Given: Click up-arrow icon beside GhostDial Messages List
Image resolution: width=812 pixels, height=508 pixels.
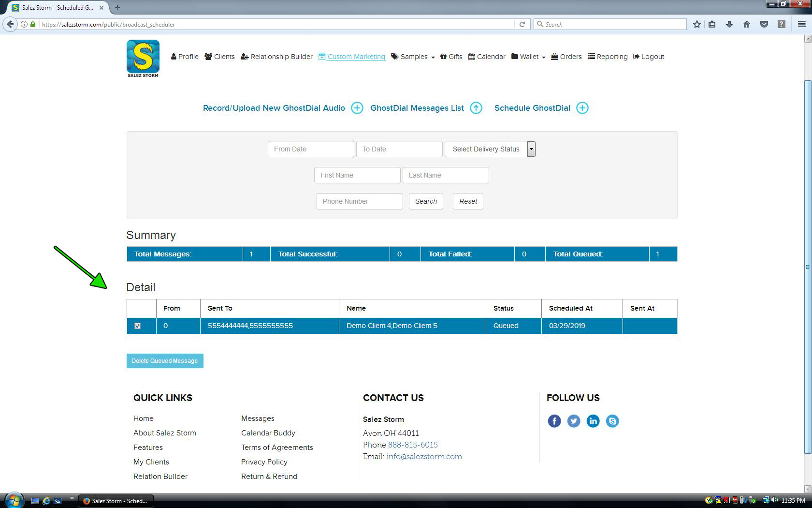Looking at the screenshot, I should (x=476, y=108).
